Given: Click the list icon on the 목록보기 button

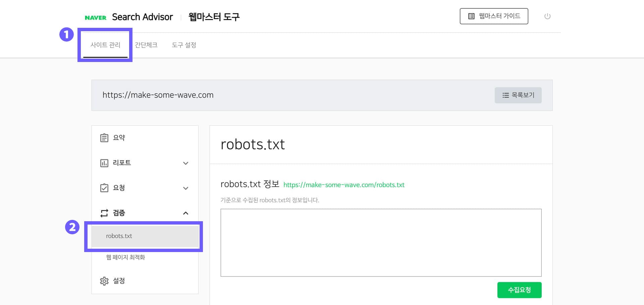Looking at the screenshot, I should pos(505,95).
